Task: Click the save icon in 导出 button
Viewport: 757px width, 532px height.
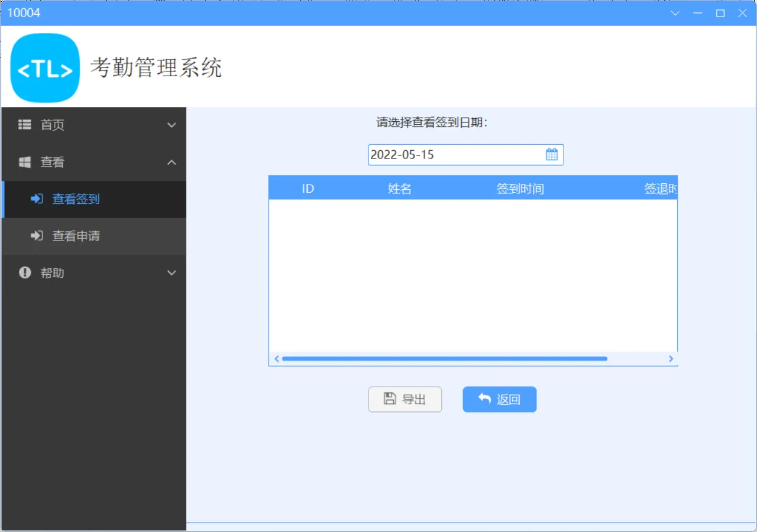Action: pos(390,398)
